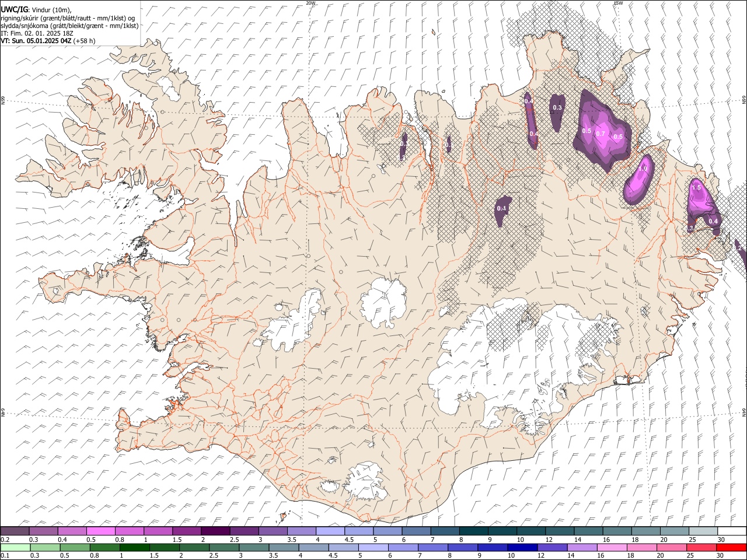Pick the blue swatch labeled 8 in lower row
Viewport: 747px width, 560px height.
(x=462, y=547)
